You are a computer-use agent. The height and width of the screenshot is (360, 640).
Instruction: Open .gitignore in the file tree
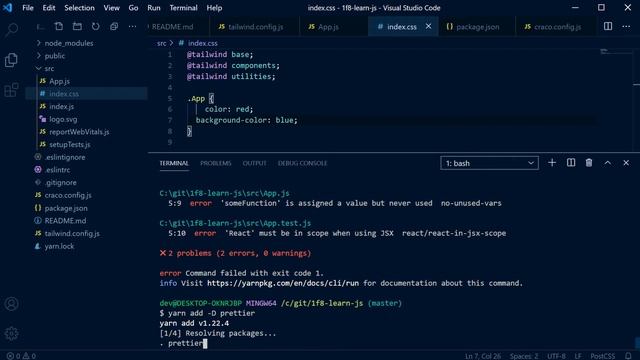60,182
